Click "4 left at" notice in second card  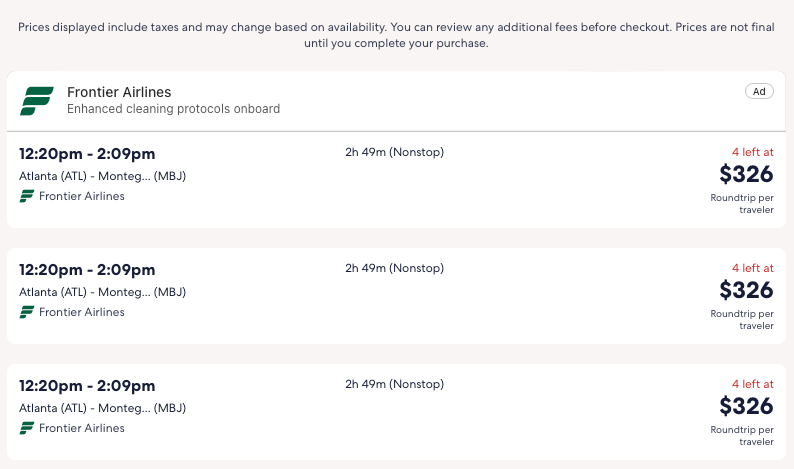752,268
